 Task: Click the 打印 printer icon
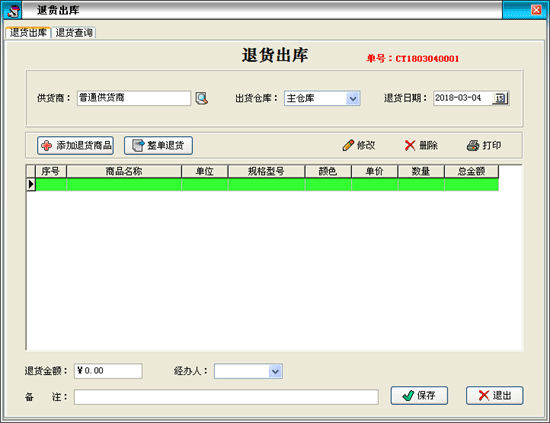pos(473,145)
